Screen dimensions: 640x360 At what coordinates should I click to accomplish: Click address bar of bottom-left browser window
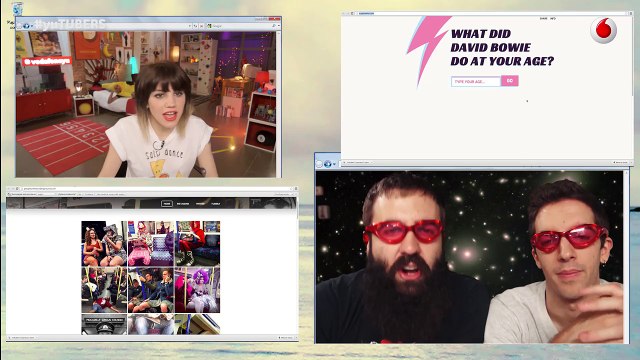[155, 189]
